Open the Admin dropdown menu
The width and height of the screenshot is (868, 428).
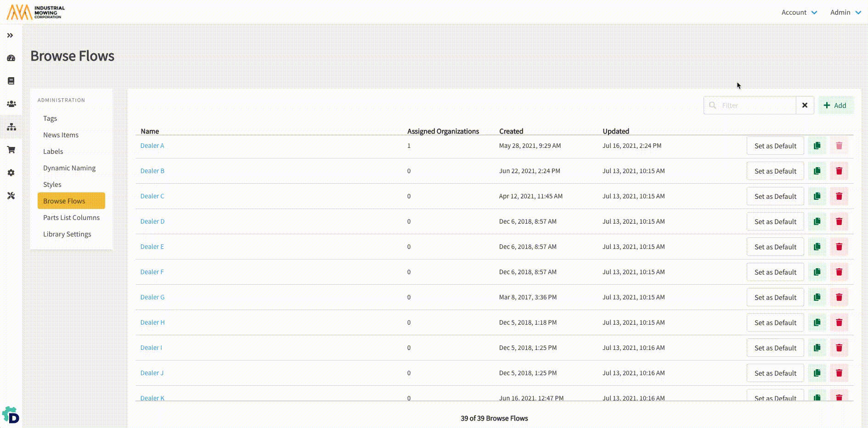point(845,12)
